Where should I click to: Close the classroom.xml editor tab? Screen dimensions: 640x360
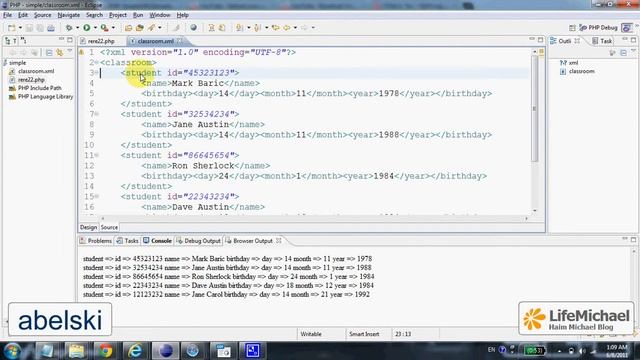coord(180,41)
